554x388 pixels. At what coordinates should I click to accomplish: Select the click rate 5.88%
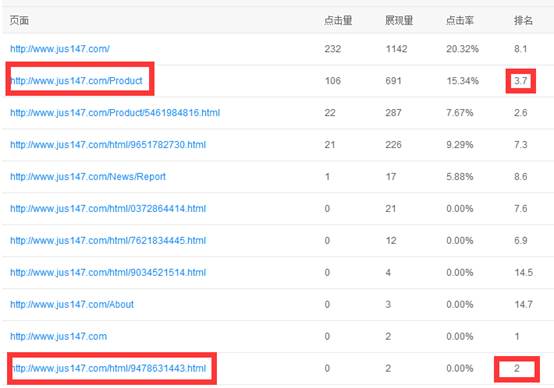tap(460, 177)
